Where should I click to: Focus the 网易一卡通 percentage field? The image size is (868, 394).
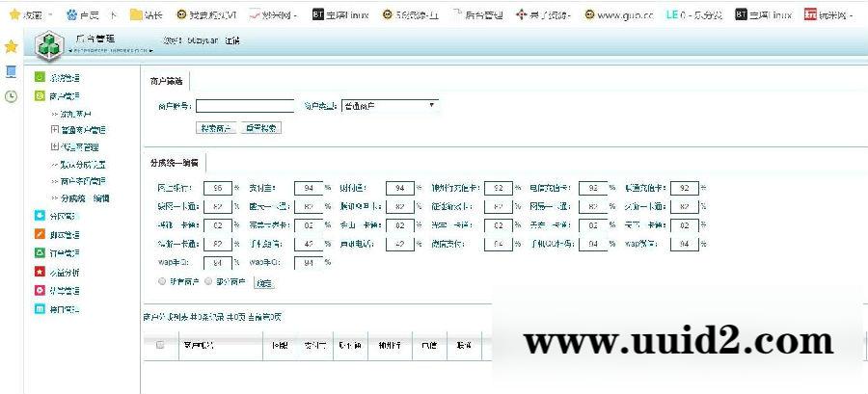[593, 207]
